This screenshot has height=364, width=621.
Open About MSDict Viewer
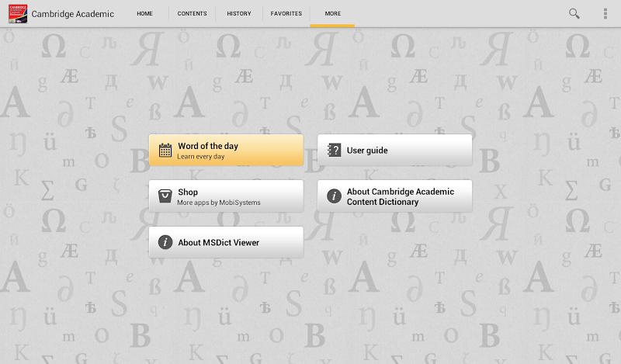pos(226,242)
